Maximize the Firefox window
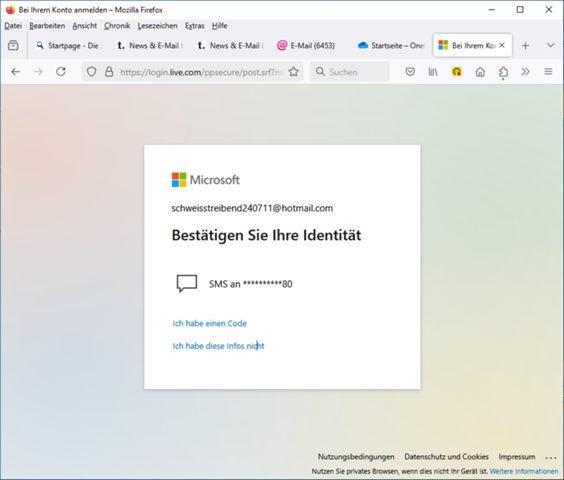Image resolution: width=564 pixels, height=480 pixels. (520, 10)
